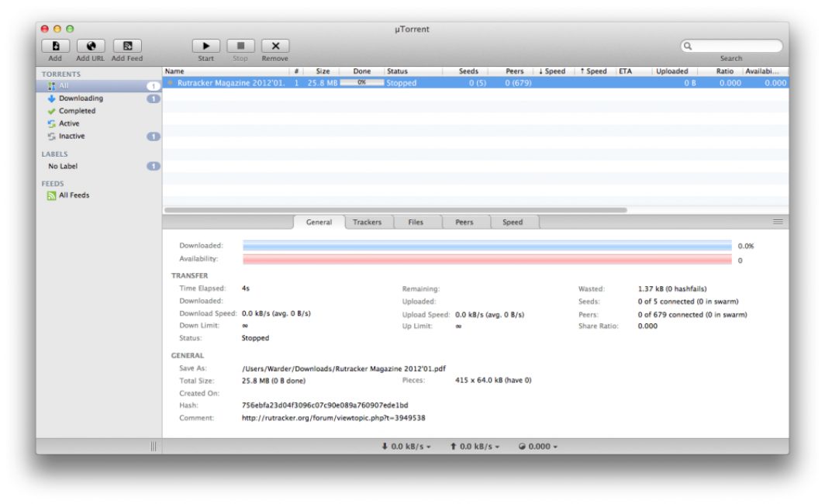
Task: Click the green zoom window button
Action: pyautogui.click(x=70, y=29)
